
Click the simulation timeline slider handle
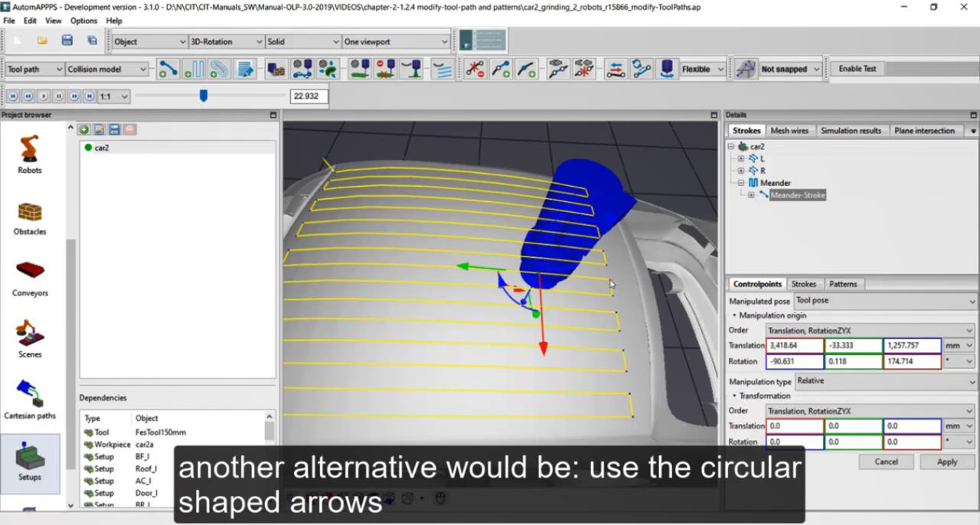[x=203, y=96]
